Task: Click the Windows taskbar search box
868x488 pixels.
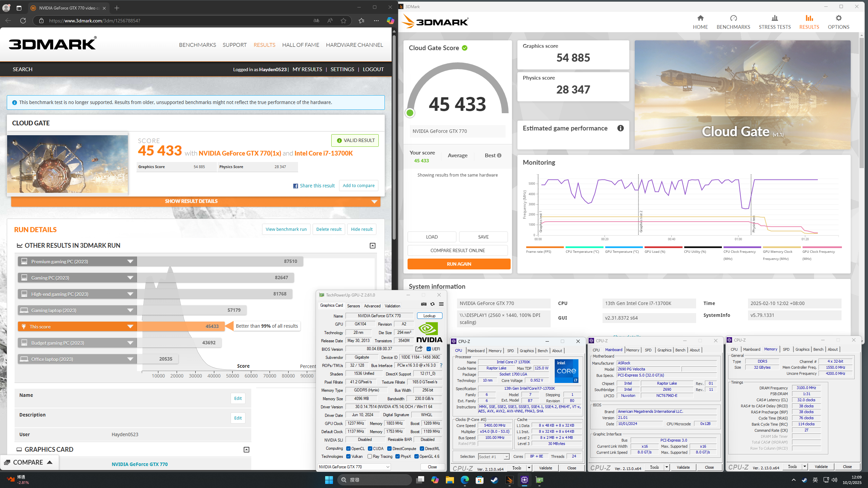Action: [375, 480]
